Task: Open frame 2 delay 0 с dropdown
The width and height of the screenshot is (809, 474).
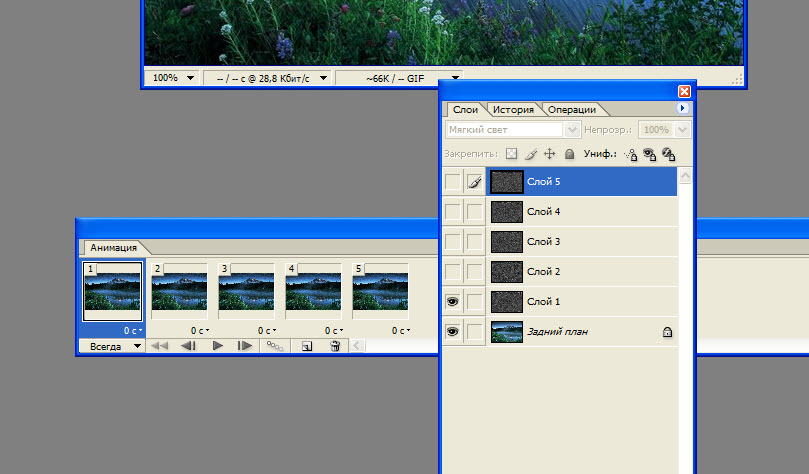Action: pyautogui.click(x=200, y=331)
